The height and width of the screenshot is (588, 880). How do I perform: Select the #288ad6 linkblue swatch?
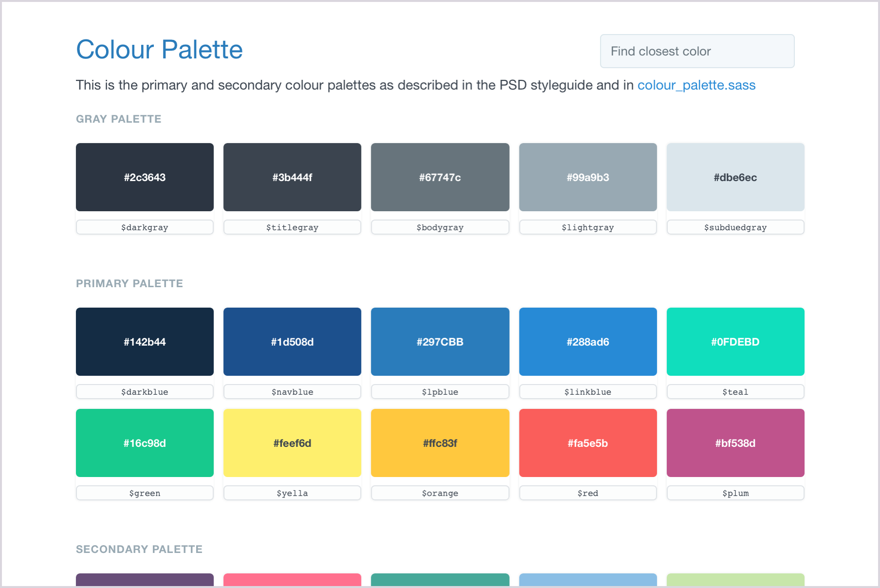[588, 342]
